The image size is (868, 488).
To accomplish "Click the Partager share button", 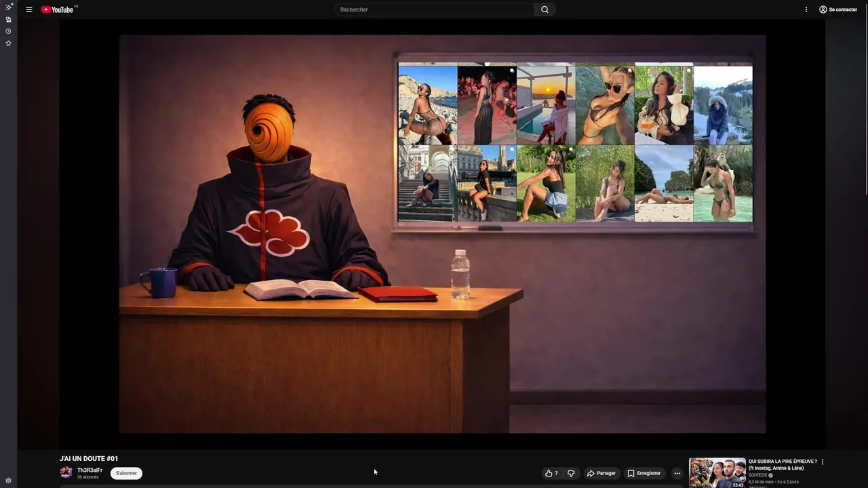I will 601,473.
